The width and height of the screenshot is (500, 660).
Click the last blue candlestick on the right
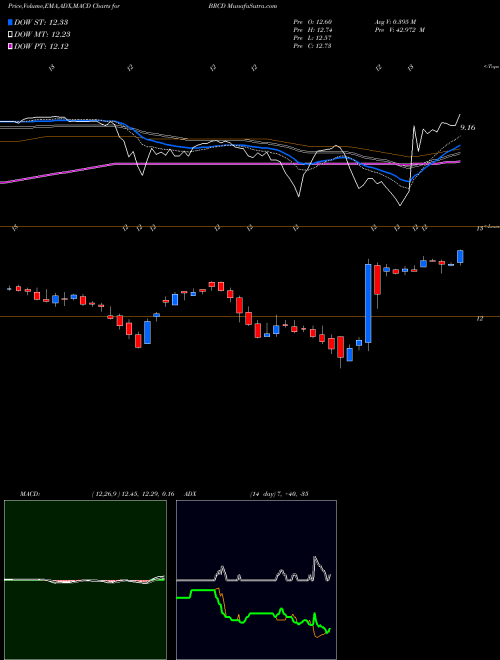click(460, 256)
